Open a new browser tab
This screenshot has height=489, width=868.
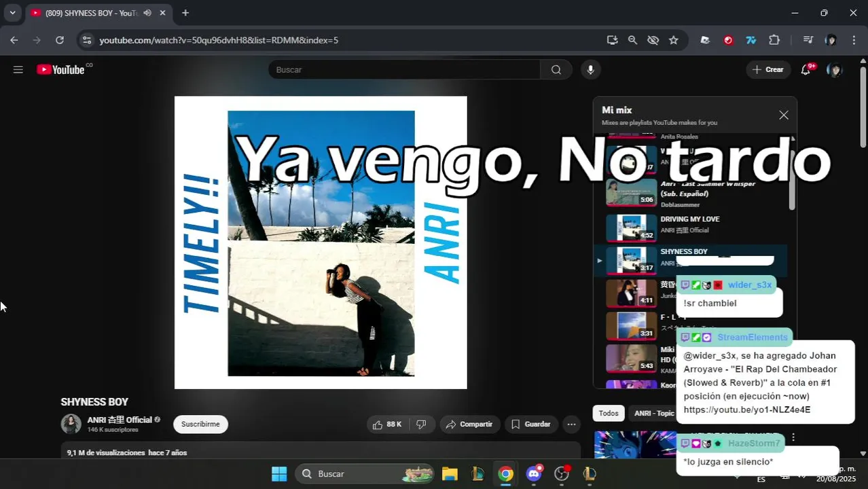point(185,13)
